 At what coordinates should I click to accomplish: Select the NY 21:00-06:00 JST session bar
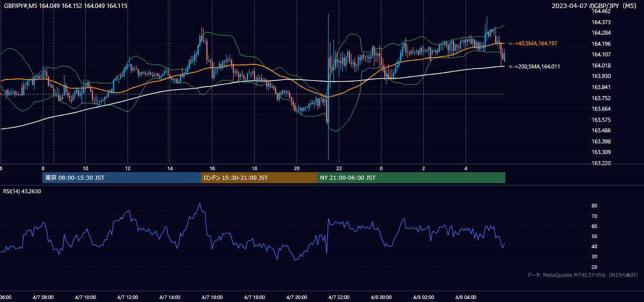pyautogui.click(x=411, y=178)
